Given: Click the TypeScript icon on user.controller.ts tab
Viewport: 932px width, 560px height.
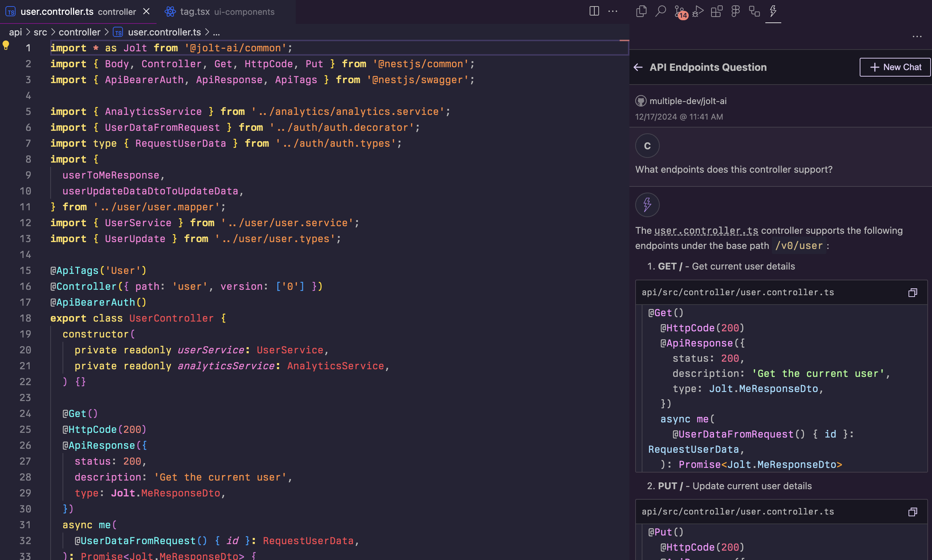Looking at the screenshot, I should point(10,12).
